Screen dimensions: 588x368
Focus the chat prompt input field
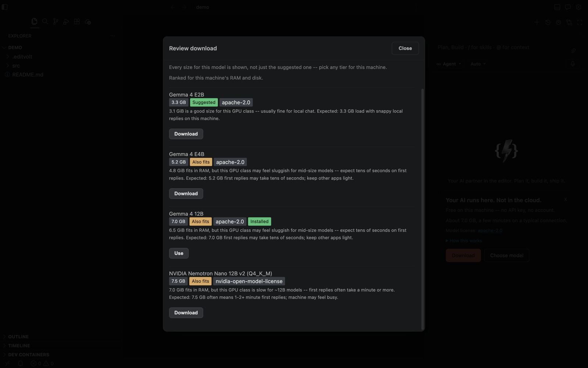click(x=502, y=47)
